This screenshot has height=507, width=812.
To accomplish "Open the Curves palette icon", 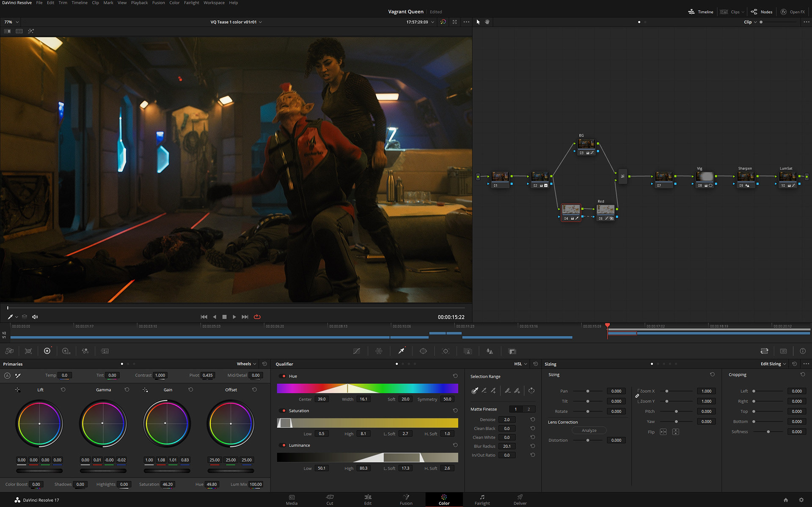I will (357, 351).
